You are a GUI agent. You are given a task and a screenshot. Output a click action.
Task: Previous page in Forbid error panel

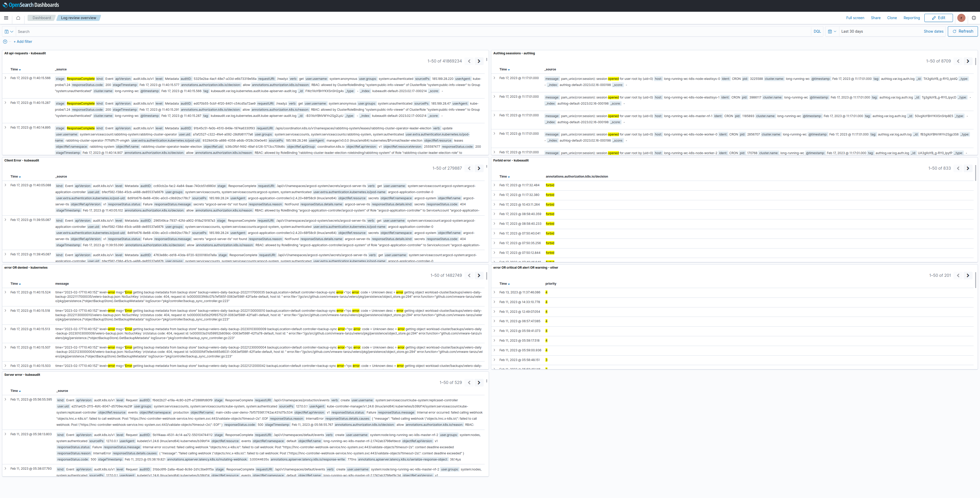coord(958,168)
